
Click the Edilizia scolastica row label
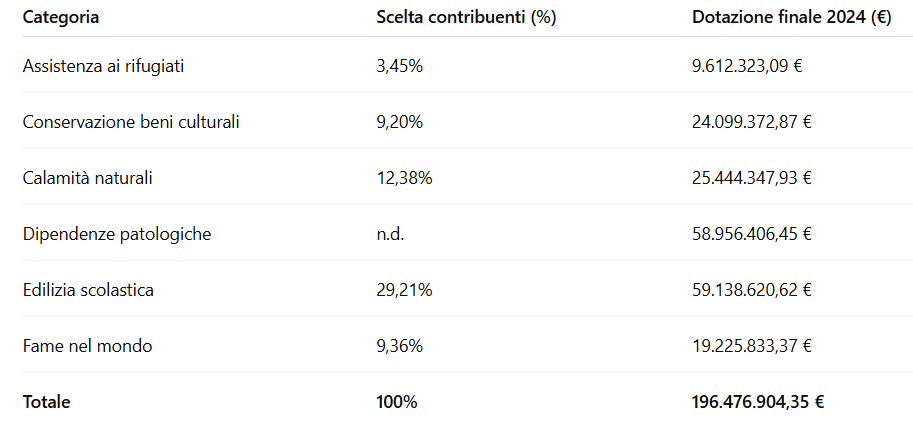point(88,290)
